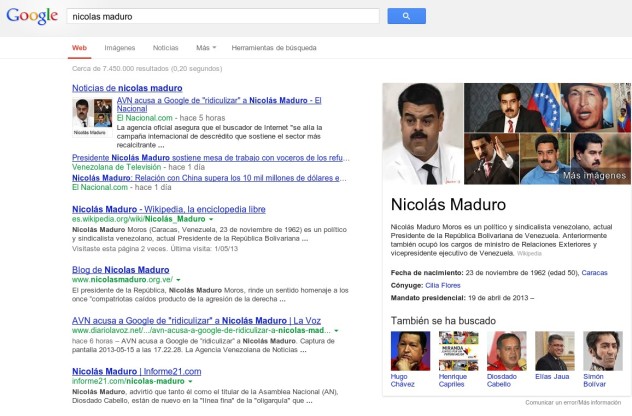Open Herramientas de búsqueda options
Image resolution: width=632 pixels, height=416 pixels.
273,47
